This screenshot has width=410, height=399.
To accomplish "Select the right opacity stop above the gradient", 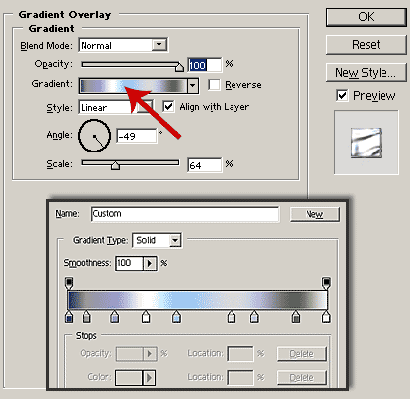I will [x=326, y=283].
